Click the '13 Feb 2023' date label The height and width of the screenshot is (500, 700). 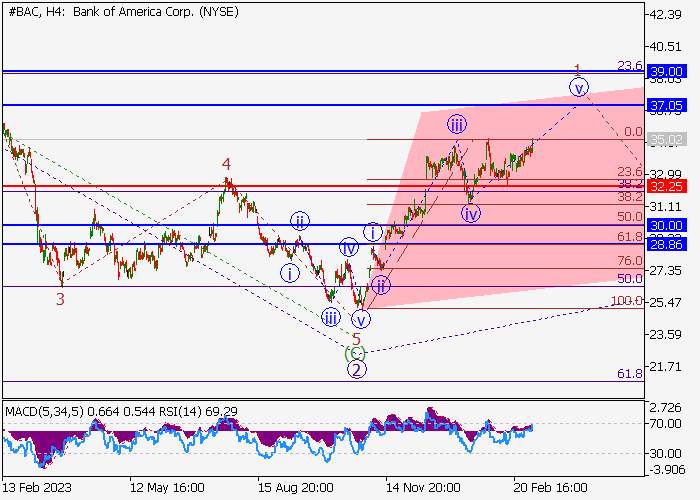coord(37,487)
